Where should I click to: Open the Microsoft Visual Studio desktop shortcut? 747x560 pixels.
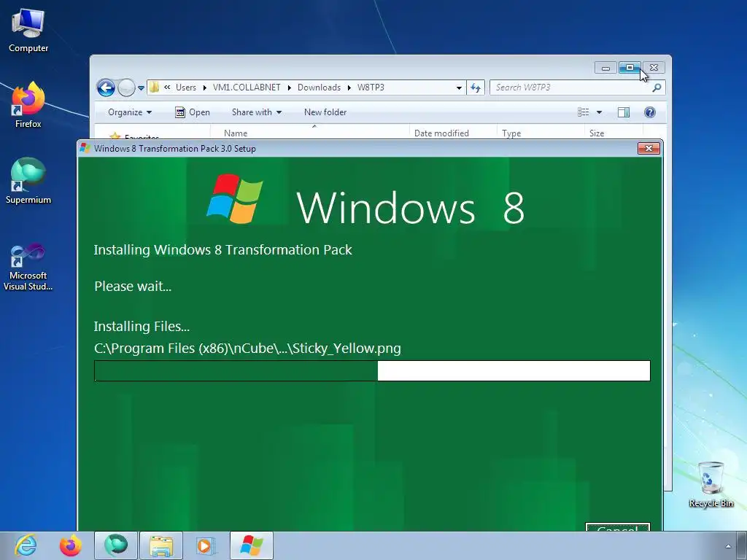(28, 267)
